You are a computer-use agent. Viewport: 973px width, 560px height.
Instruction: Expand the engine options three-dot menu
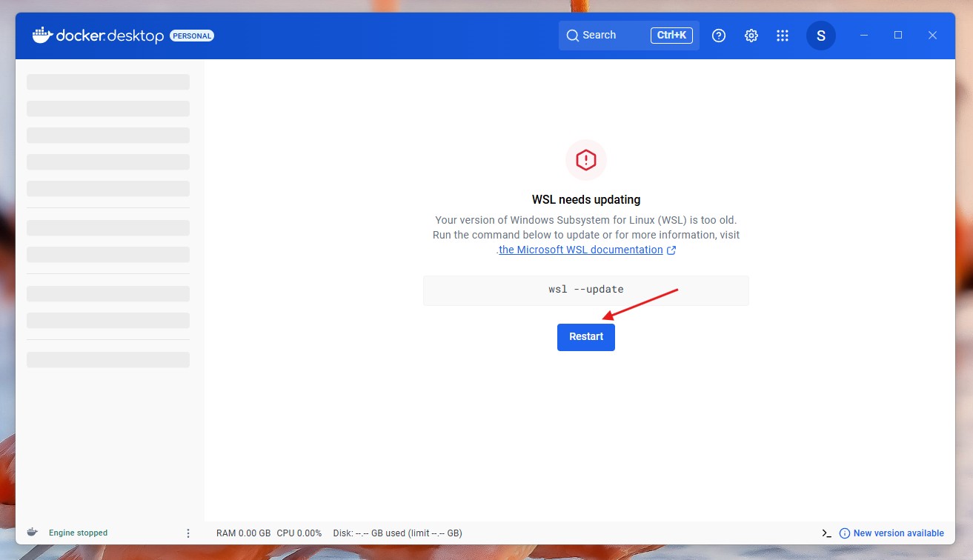pos(188,533)
